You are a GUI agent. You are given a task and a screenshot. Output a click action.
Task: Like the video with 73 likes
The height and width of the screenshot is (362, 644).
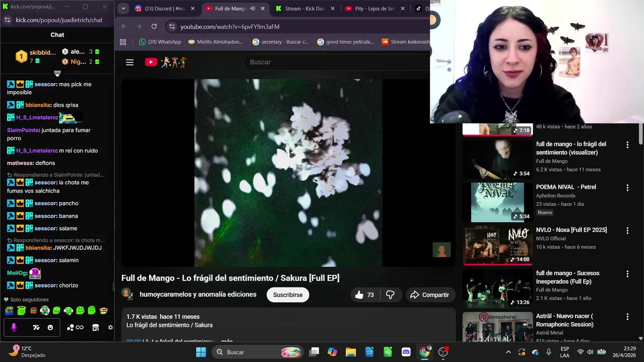[365, 295]
